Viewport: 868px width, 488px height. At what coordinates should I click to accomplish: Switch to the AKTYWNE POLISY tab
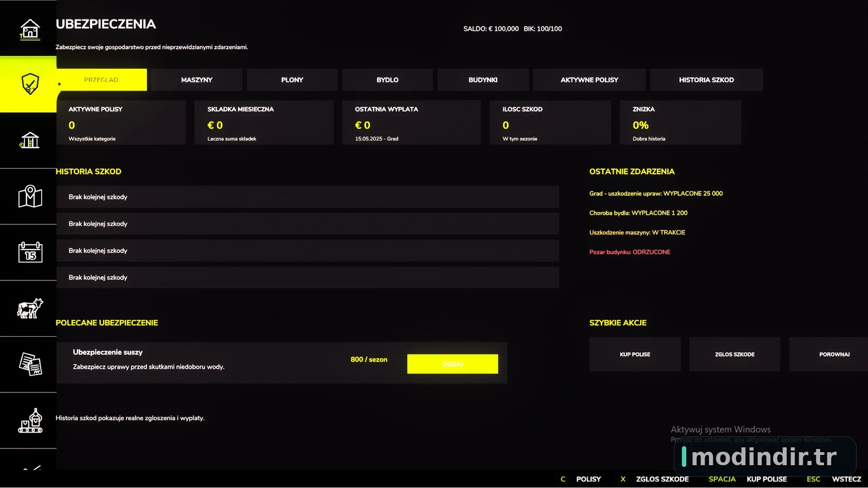(590, 80)
